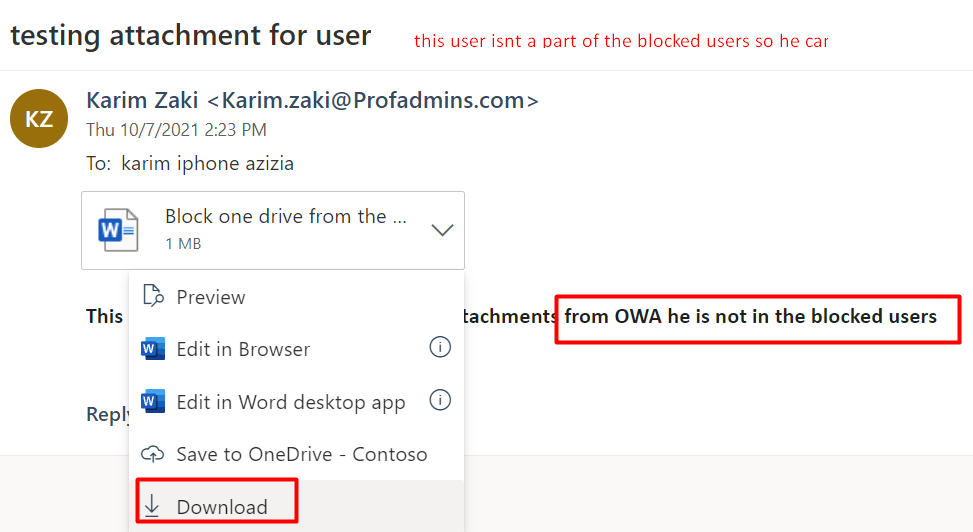Click the download arrow icon
The image size is (973, 532).
tap(152, 506)
